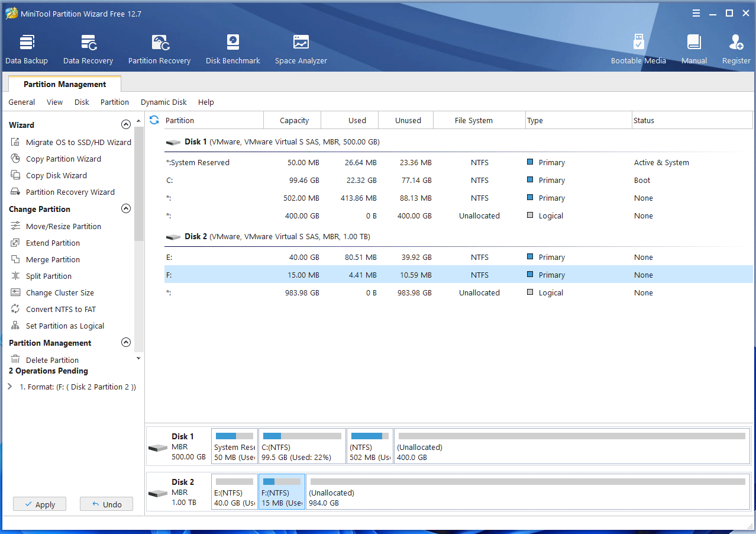Open the Disk menu
This screenshot has width=756, height=534.
pyautogui.click(x=82, y=102)
